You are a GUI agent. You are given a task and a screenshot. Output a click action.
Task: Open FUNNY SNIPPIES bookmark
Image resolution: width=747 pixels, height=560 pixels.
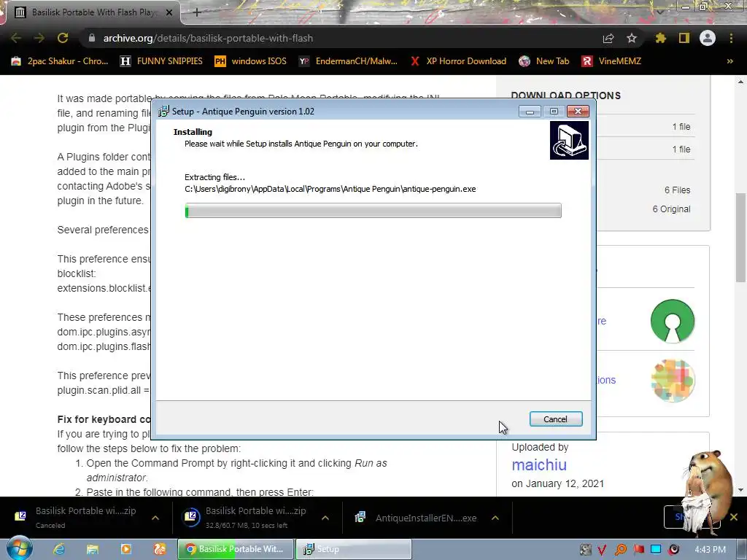click(161, 61)
